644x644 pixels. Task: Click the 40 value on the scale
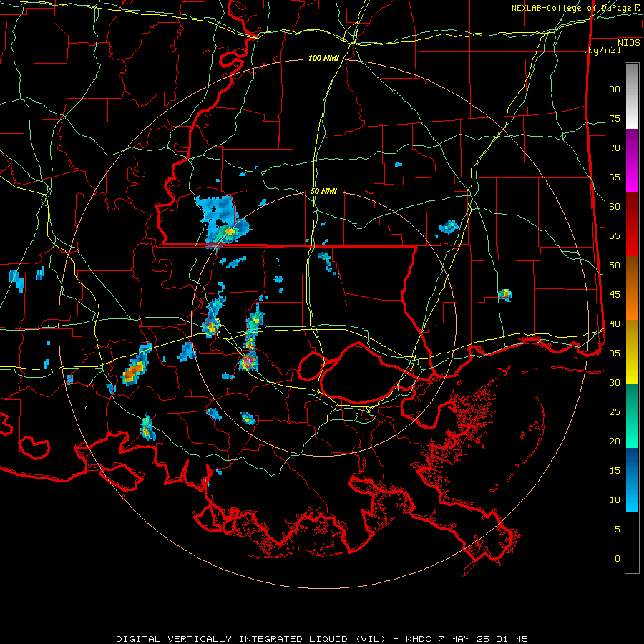pyautogui.click(x=615, y=324)
